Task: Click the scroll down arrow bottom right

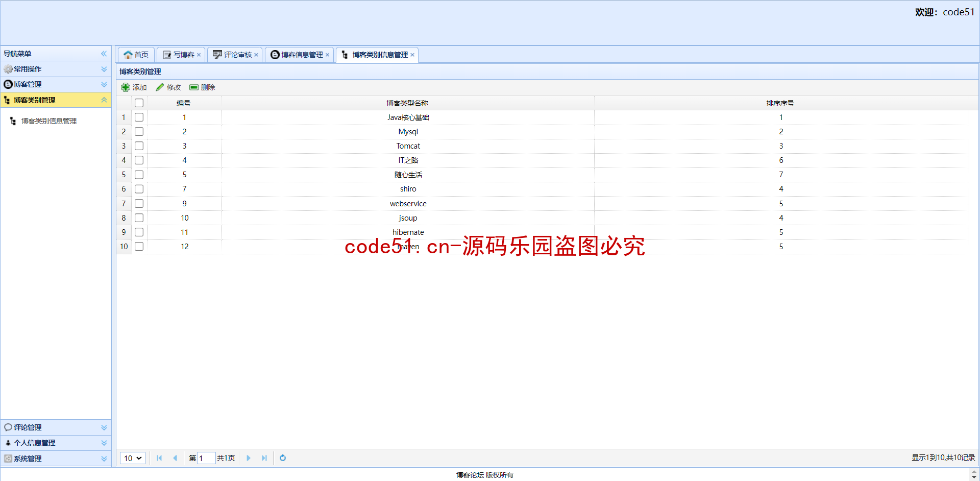Action: click(974, 477)
